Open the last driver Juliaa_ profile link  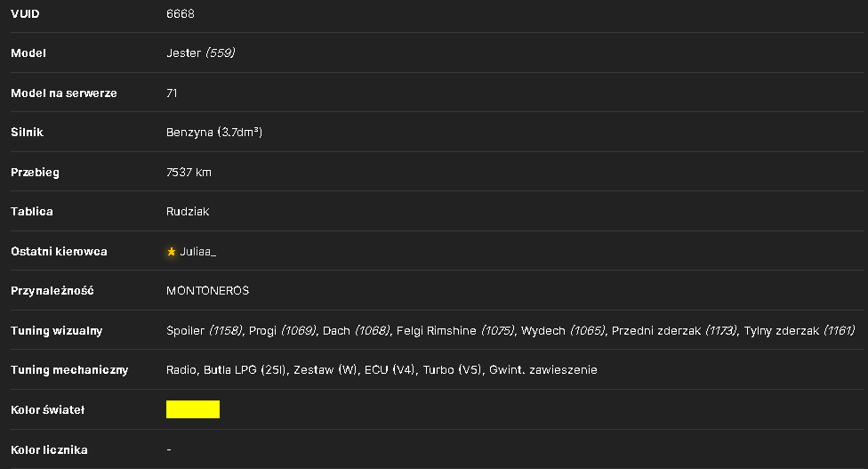coord(197,251)
